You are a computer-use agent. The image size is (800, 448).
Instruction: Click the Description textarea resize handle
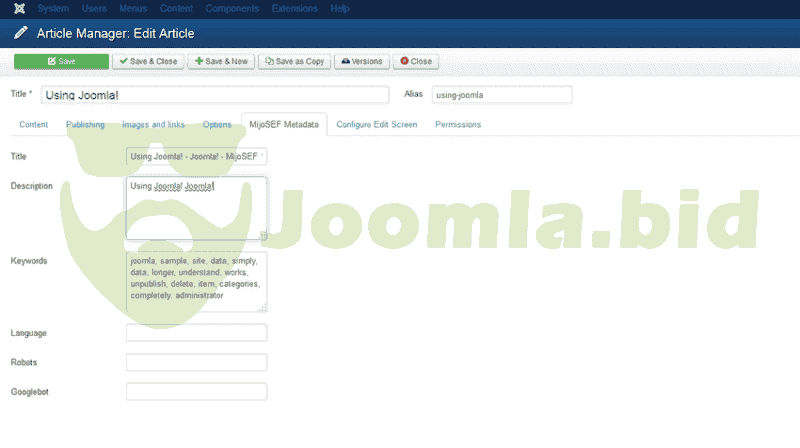point(264,236)
